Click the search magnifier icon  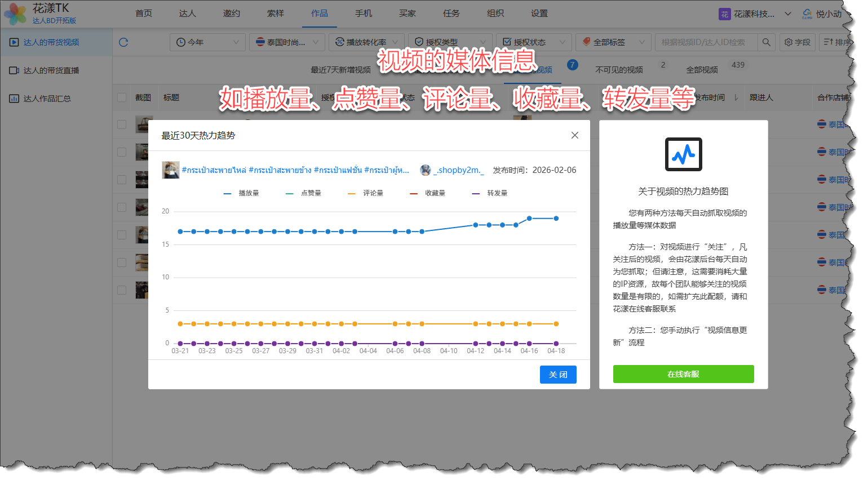pos(766,42)
